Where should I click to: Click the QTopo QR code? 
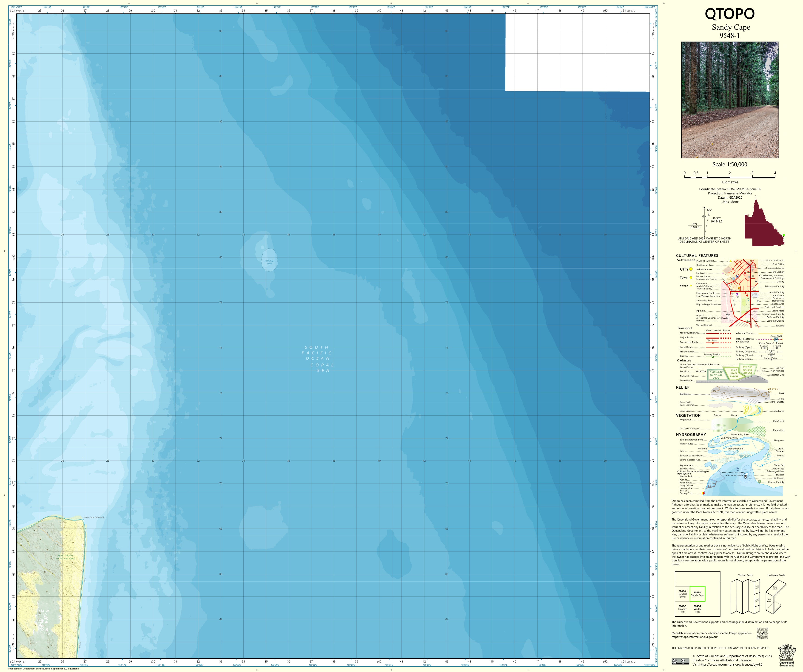(x=762, y=633)
